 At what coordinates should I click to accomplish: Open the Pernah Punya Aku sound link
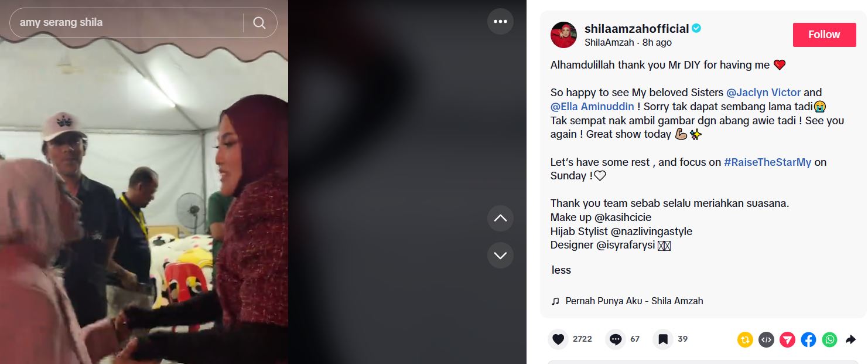[634, 301]
